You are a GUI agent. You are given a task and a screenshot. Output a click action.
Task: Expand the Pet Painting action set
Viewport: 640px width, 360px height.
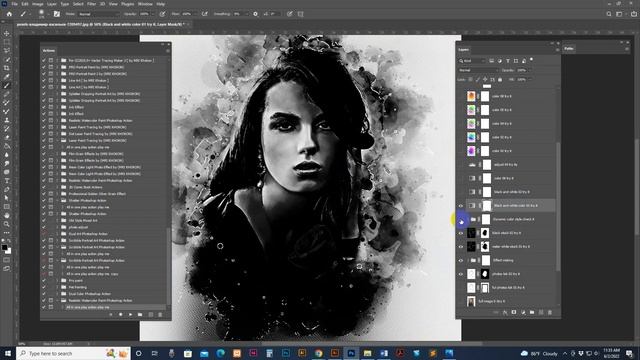click(x=58, y=287)
